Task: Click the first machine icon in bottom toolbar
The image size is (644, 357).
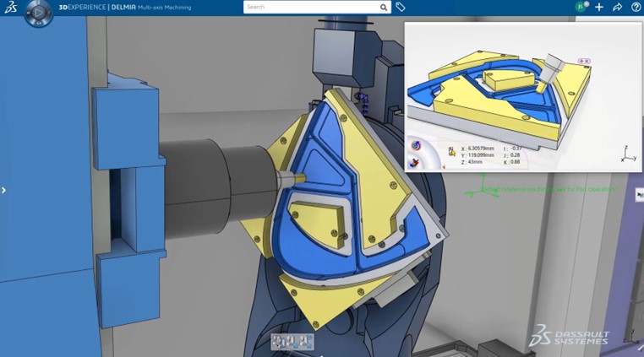Action: 279,342
